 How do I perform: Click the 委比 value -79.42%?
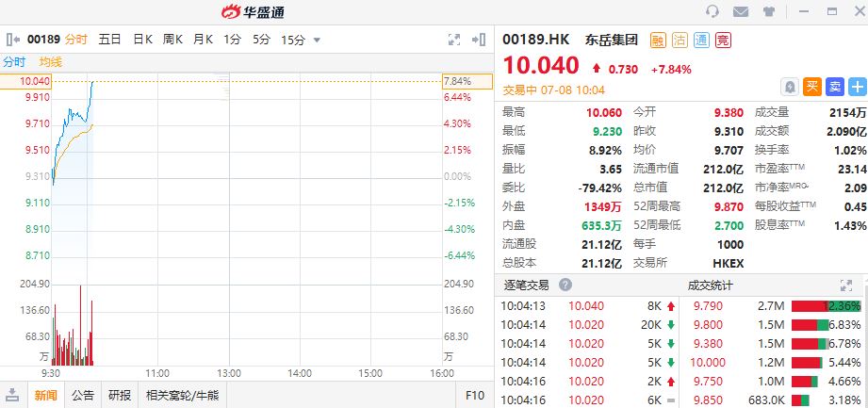(600, 188)
